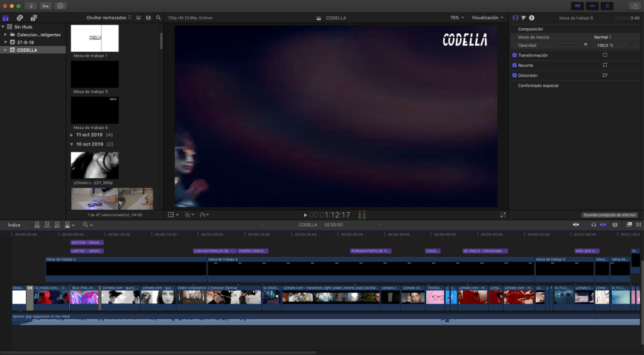Uncheck the Transformación checkbox
Viewport: 644px width, 355px height.
[x=514, y=55]
